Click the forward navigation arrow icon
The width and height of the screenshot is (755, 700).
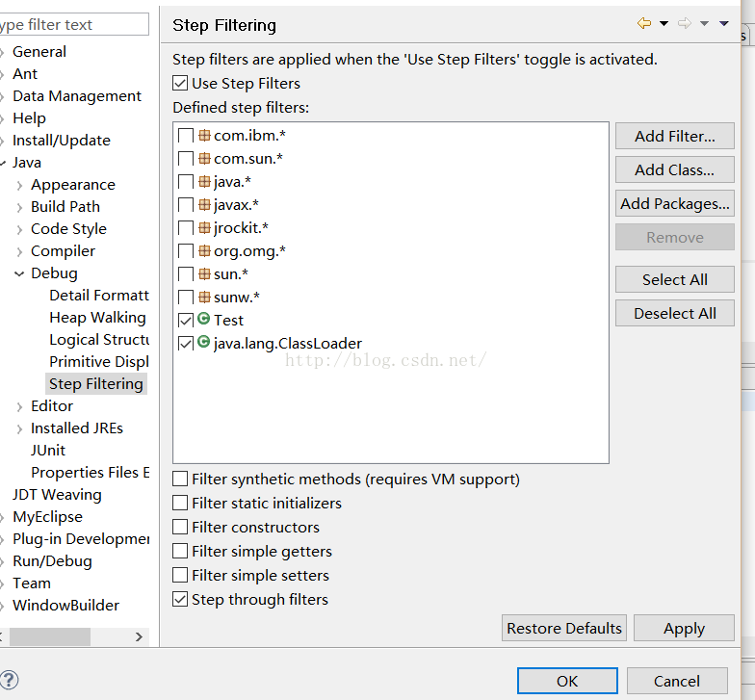point(684,23)
